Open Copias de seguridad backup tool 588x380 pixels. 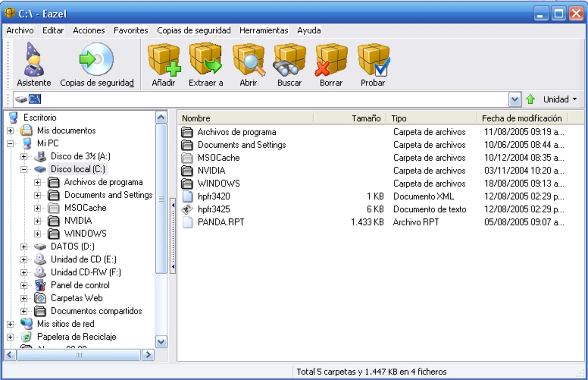click(97, 65)
